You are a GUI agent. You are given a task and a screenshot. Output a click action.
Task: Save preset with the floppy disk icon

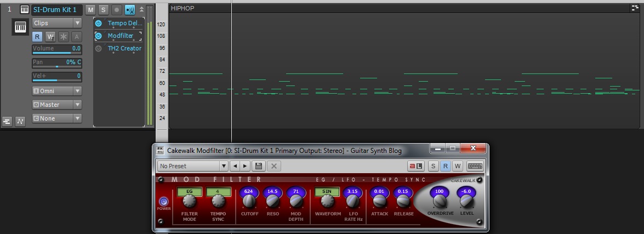click(258, 166)
